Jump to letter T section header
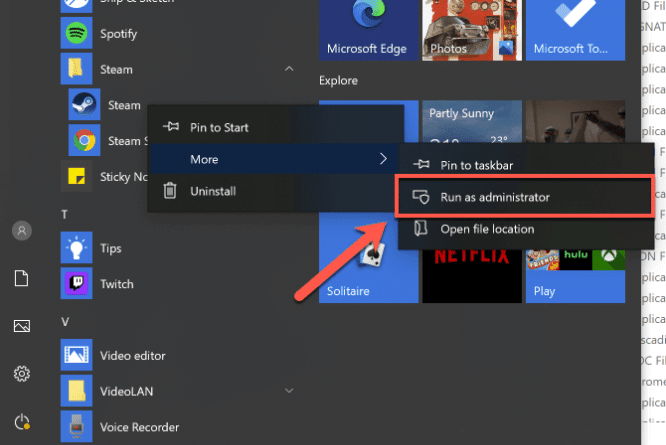The height and width of the screenshot is (445, 666). [x=65, y=214]
